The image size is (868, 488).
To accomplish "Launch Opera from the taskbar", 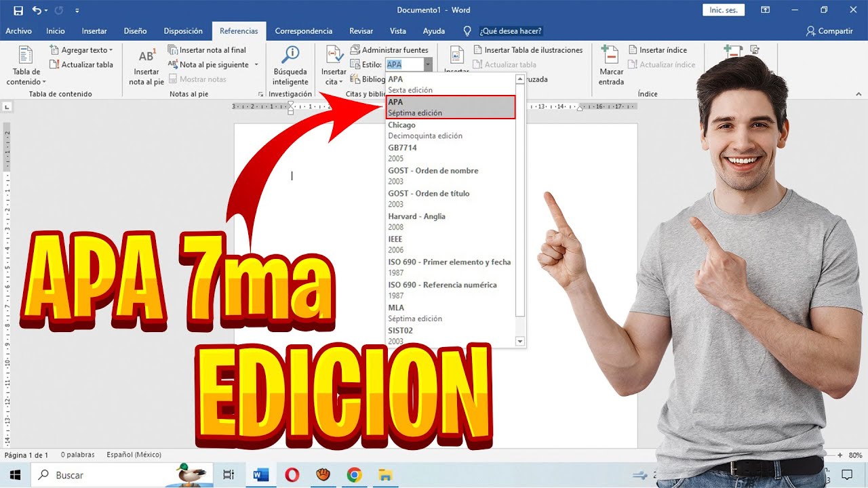I will point(292,475).
